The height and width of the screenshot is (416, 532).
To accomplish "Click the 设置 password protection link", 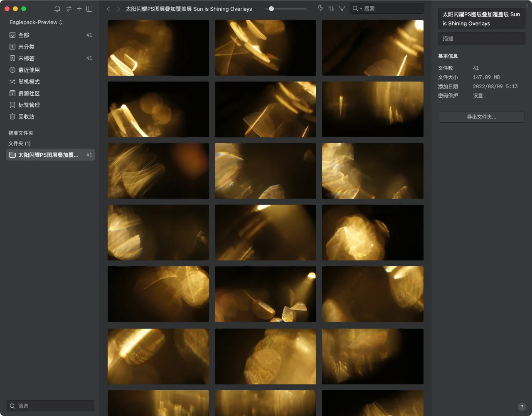I will (x=478, y=96).
